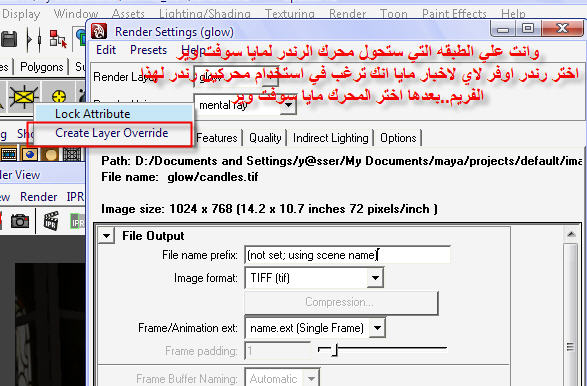Click the IPR clapperboard render icon
Screen dimensions: 587x386
51,221
